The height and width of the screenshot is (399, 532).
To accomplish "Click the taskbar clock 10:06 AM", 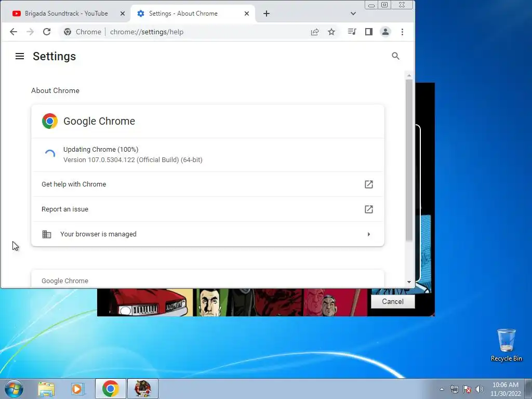I will pos(505,389).
